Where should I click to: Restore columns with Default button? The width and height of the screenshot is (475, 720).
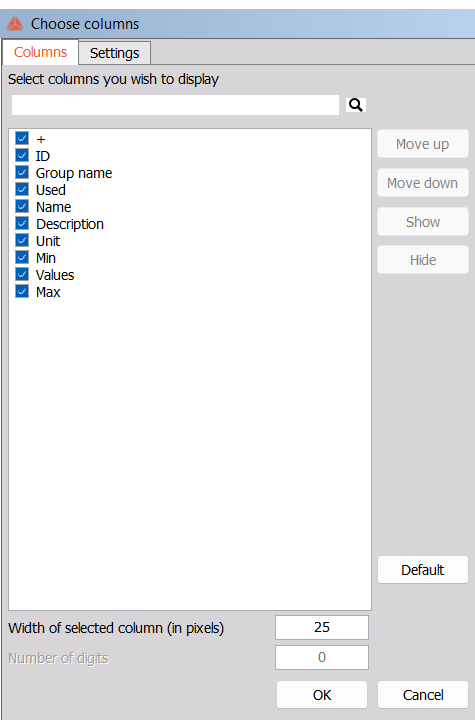423,570
